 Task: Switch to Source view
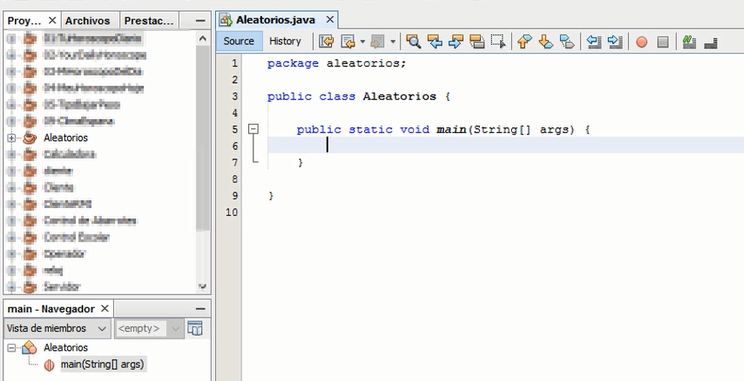coord(239,41)
